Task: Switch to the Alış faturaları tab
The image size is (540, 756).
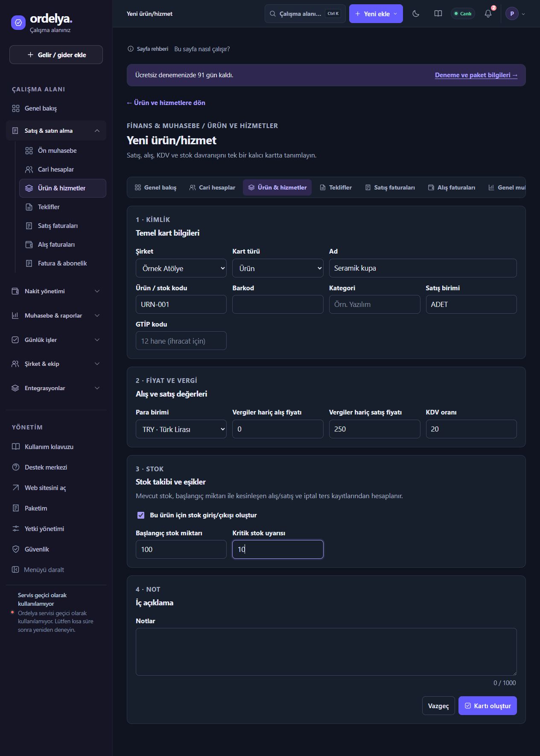Action: pyautogui.click(x=452, y=187)
